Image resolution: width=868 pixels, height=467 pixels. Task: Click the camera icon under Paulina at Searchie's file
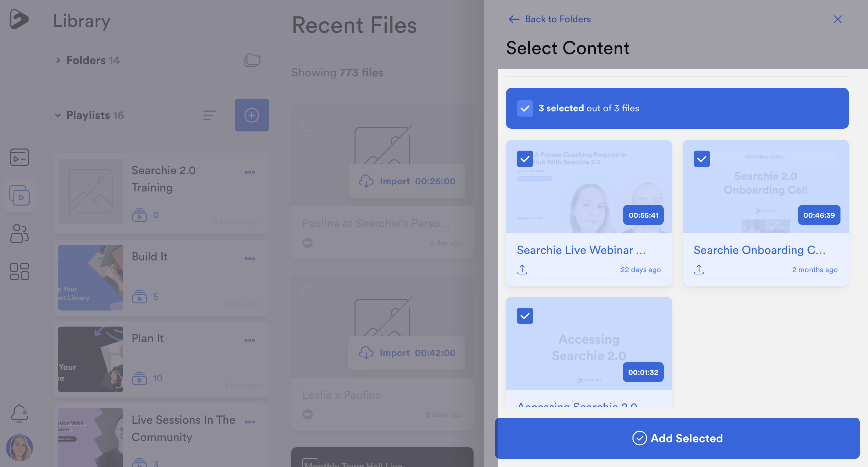307,243
